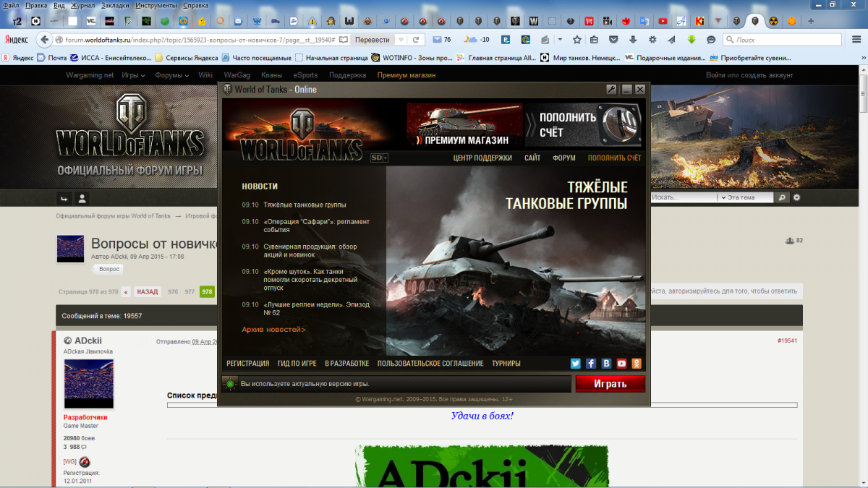Expand the Форумы dropdown in Wargaming bar
Screen dimensions: 868x488
pos(171,75)
